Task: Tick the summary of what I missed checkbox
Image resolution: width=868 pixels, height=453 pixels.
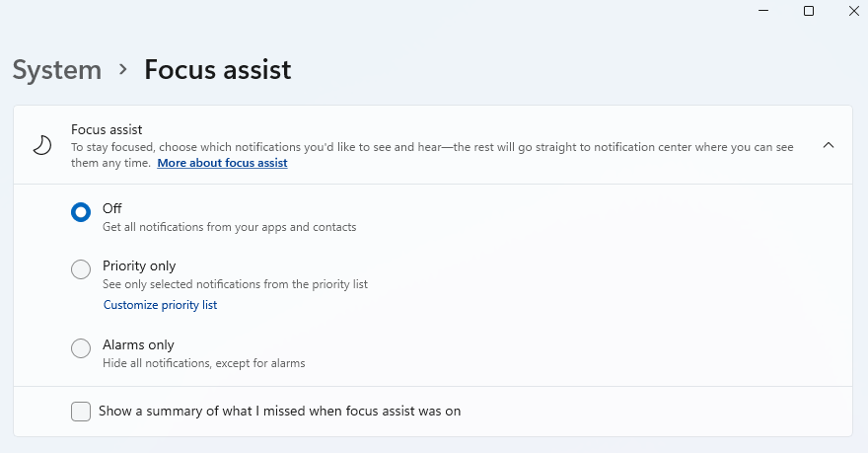Action: pyautogui.click(x=81, y=411)
